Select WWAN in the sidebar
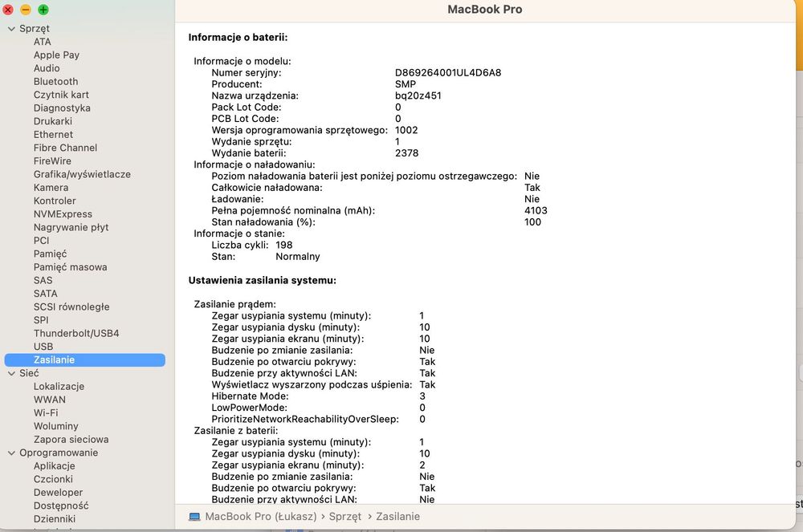 click(50, 400)
